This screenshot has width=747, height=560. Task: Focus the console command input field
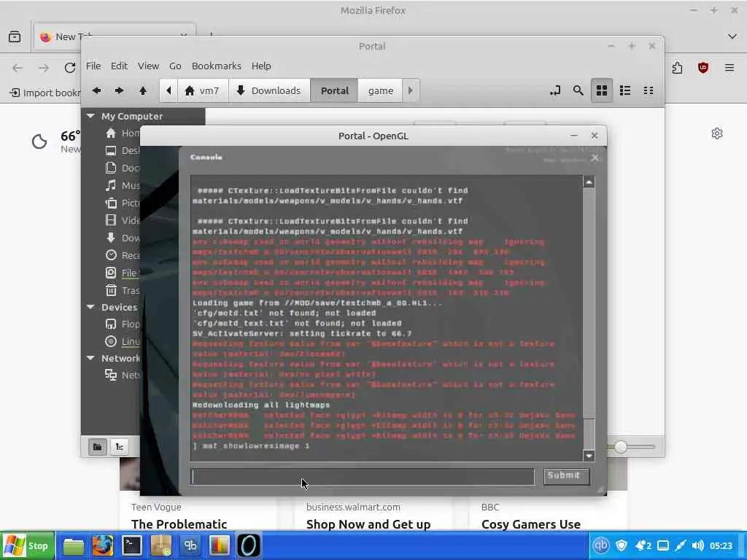click(363, 477)
